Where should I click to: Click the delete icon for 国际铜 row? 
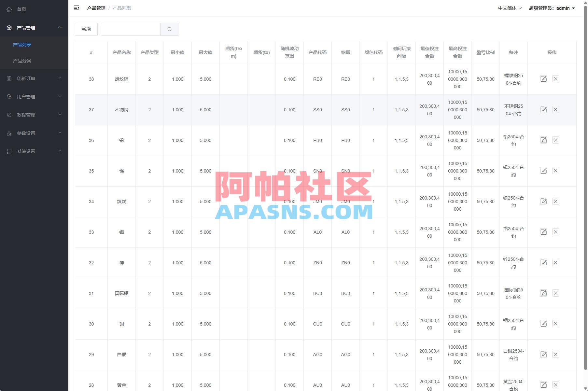[x=556, y=293]
